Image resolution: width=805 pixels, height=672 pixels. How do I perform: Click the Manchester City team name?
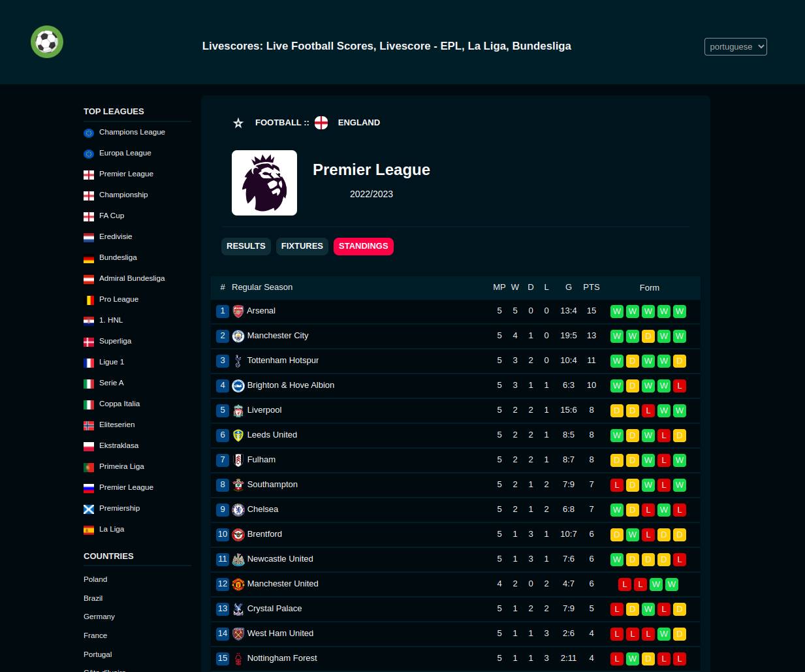[277, 336]
